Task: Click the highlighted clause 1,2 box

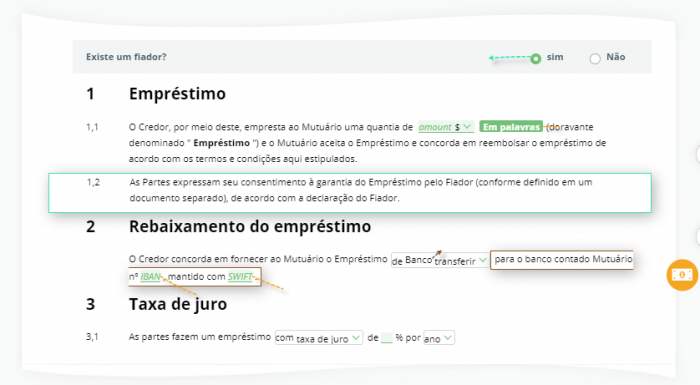Action: [350, 193]
